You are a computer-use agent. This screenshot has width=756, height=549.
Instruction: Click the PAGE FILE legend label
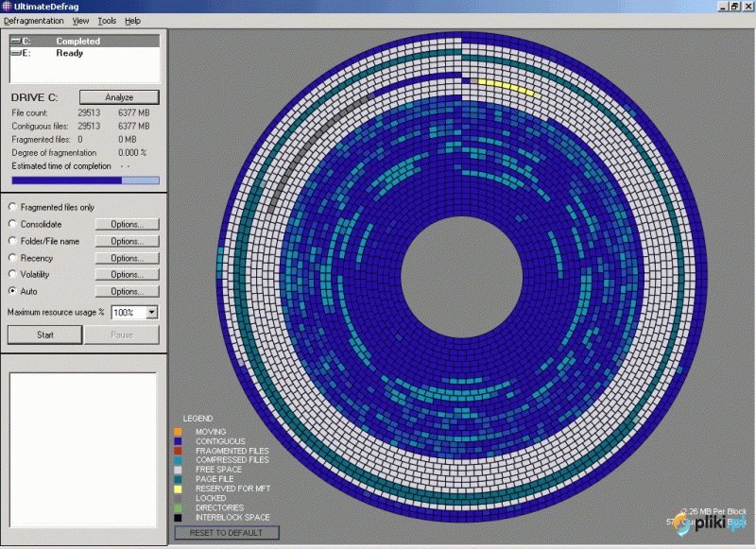(215, 479)
